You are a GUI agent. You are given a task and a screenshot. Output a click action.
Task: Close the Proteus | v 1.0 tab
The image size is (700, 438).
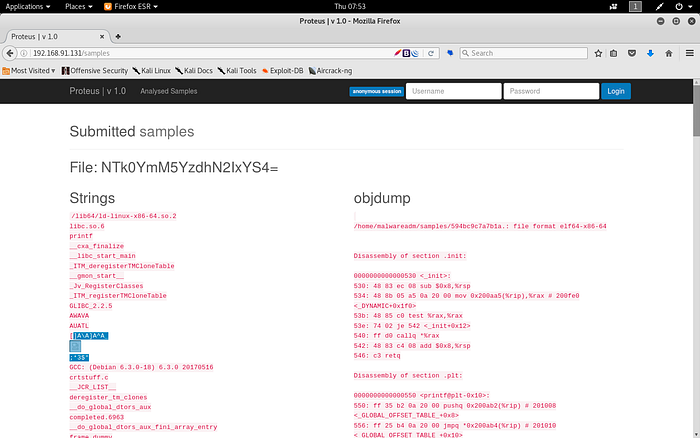[102, 36]
